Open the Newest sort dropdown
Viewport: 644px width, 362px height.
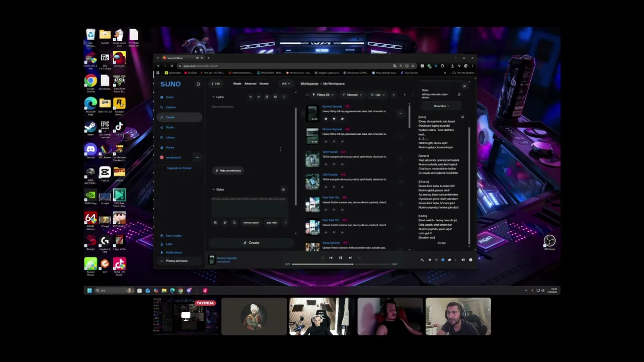click(352, 95)
